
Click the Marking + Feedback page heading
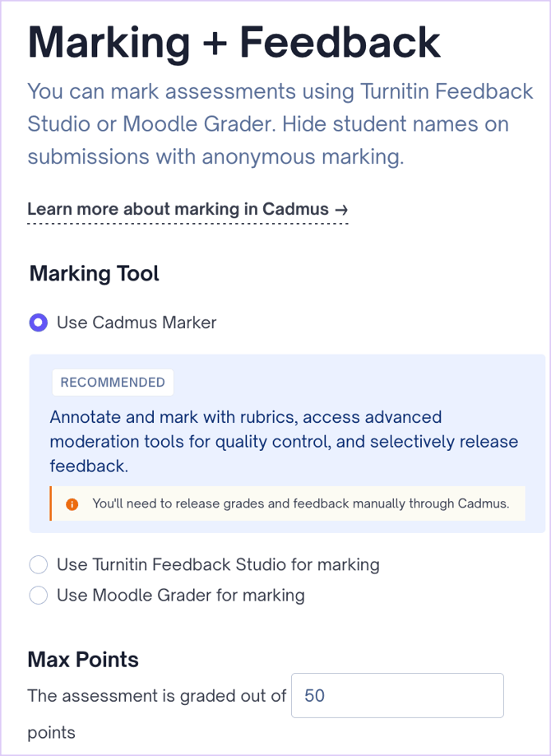(x=234, y=42)
